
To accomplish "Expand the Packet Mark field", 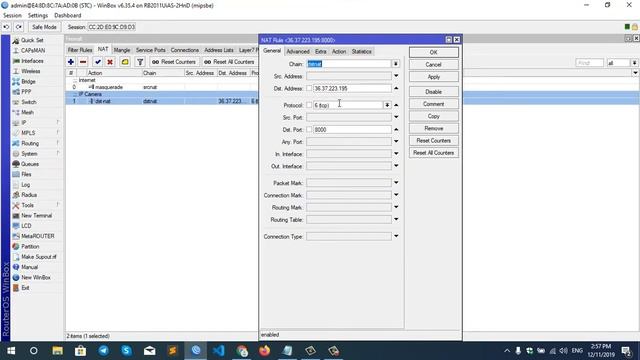I will [x=396, y=183].
